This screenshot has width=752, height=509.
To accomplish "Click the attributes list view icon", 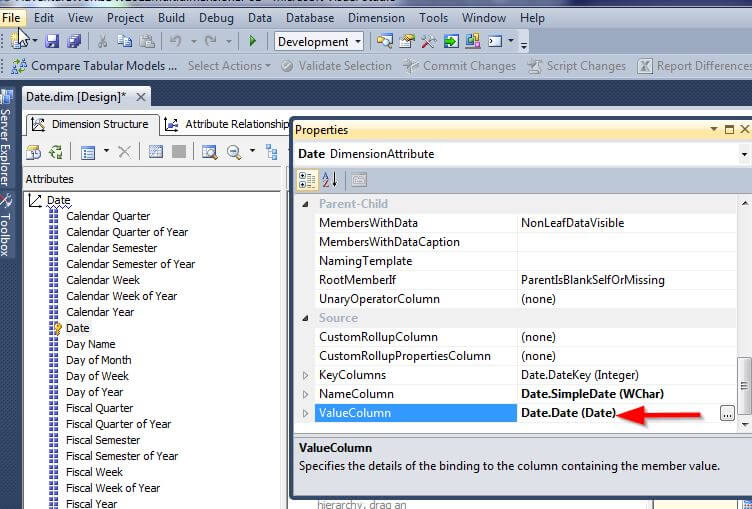I will tap(88, 153).
